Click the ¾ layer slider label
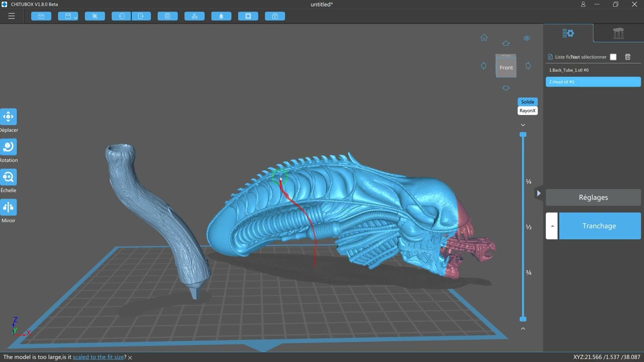 click(x=529, y=273)
